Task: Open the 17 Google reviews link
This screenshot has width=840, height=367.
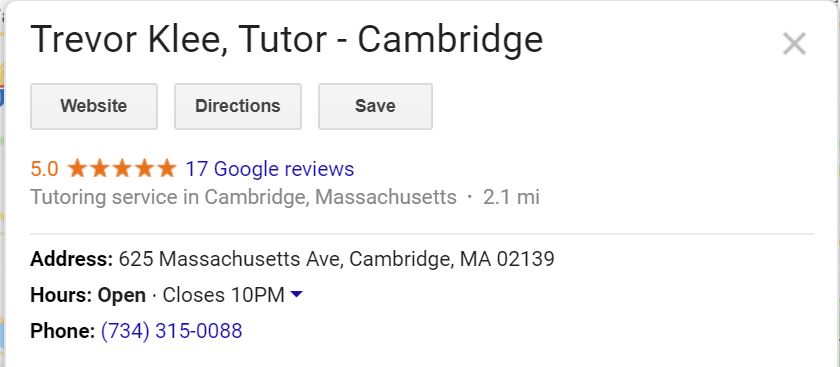Action: pos(269,169)
